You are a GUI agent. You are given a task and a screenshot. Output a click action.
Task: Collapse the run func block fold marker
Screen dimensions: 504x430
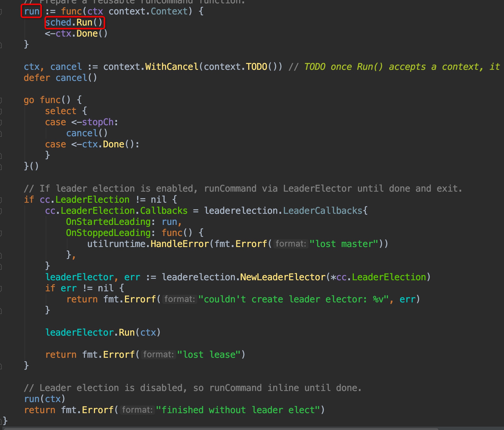point(1,12)
